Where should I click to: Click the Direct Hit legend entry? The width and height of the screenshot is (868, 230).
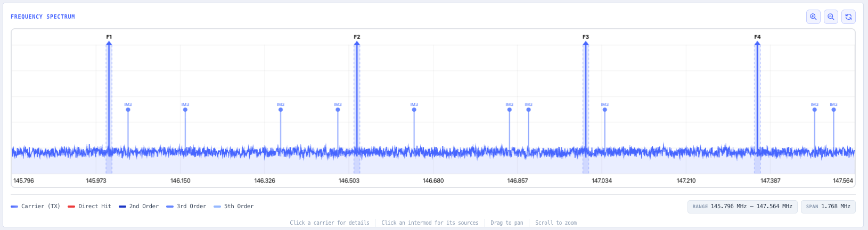click(89, 206)
